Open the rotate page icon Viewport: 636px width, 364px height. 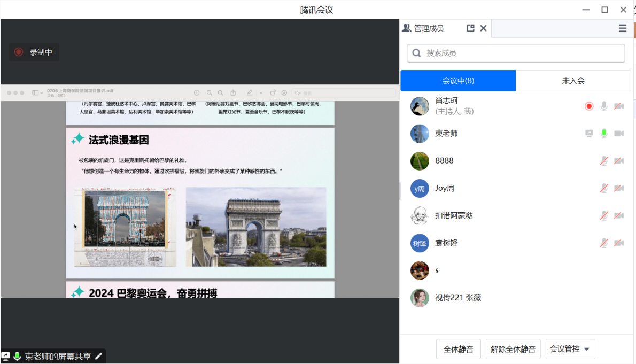[x=272, y=92]
